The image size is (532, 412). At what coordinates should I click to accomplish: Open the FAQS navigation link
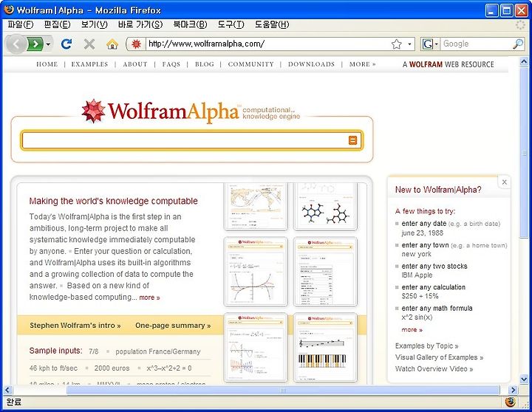coord(171,64)
